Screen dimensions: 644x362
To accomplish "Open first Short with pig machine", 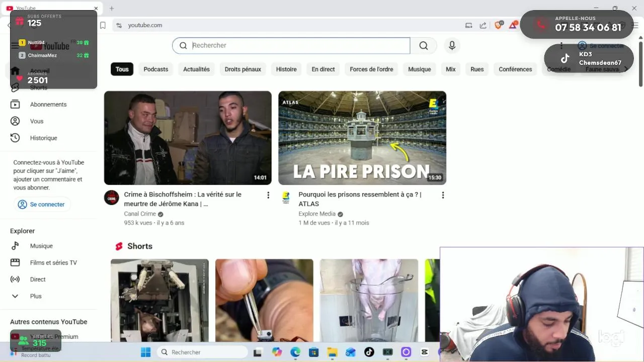I will 159,300.
